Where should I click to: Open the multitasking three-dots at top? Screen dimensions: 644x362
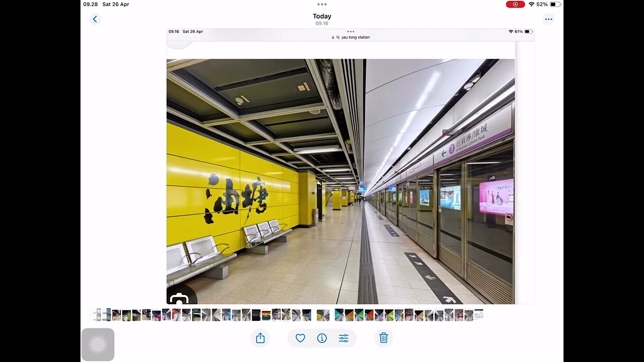322,4
